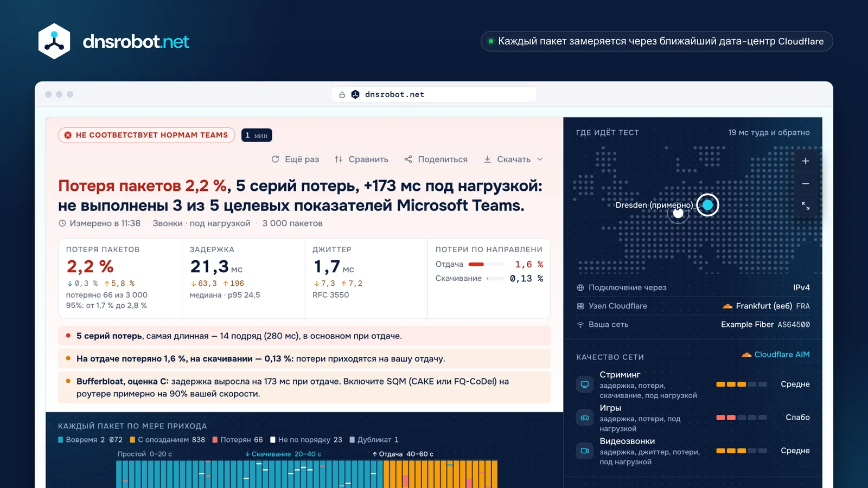Screen dimensions: 868x488
Task: Click the '5 серий потерь' finding row
Action: (x=304, y=336)
